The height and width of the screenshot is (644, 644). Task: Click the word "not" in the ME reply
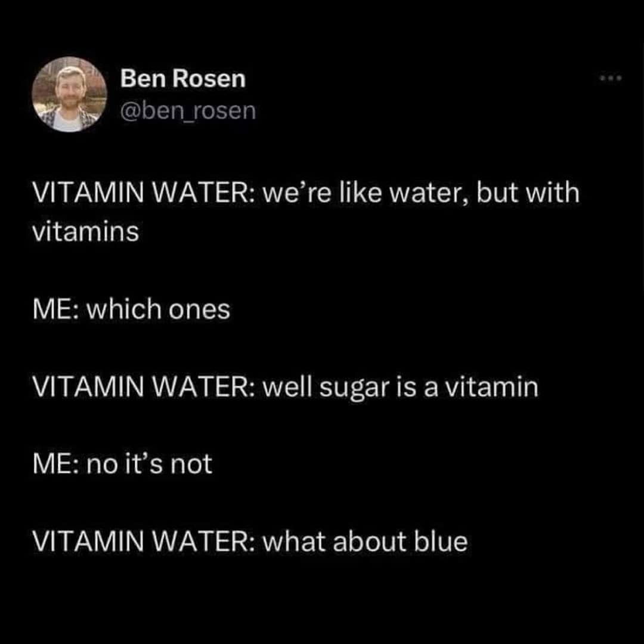[x=191, y=465]
